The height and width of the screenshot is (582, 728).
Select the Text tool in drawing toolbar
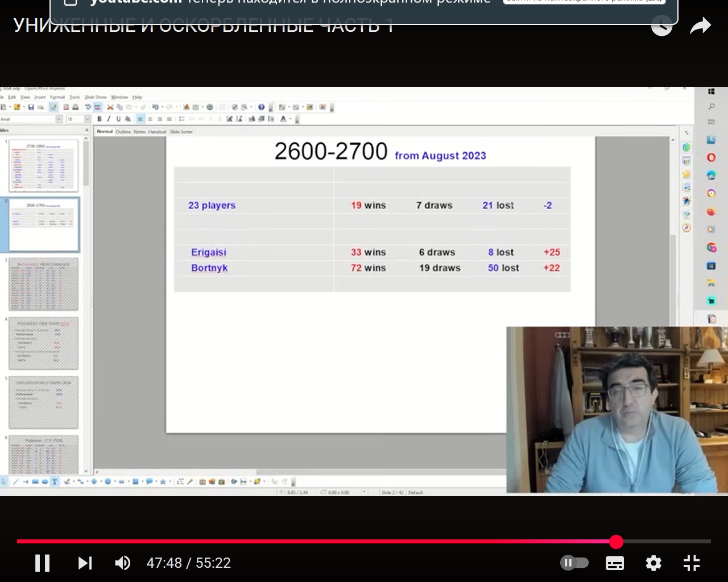pyautogui.click(x=55, y=481)
